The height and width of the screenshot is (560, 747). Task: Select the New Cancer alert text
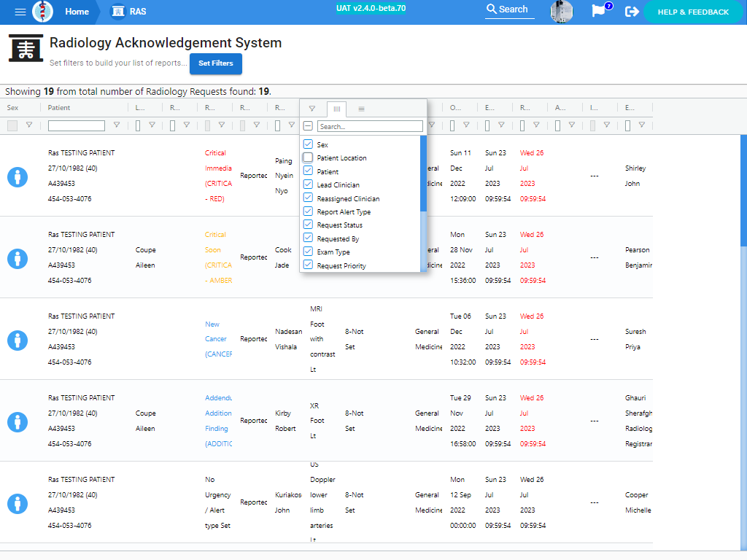[x=218, y=339]
